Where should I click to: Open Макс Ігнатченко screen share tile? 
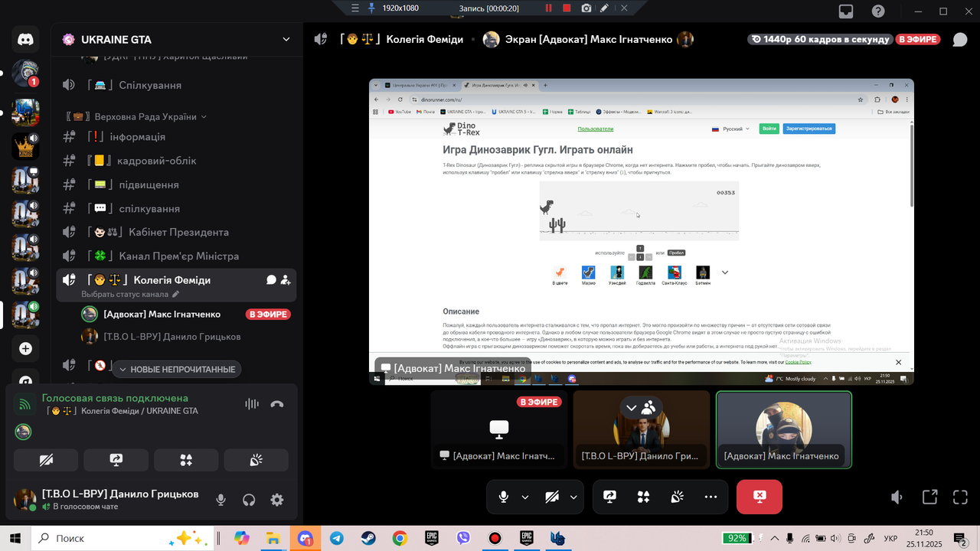[499, 429]
